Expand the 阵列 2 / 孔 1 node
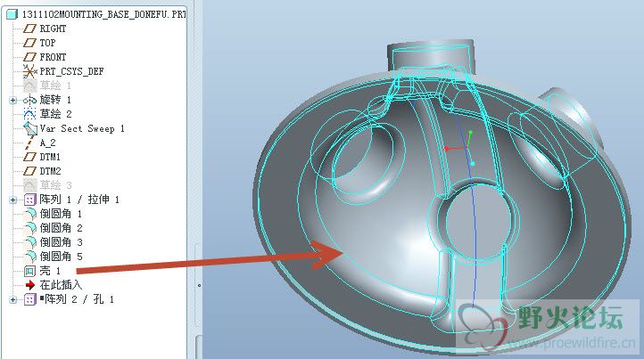The image size is (644, 359). click(x=13, y=300)
